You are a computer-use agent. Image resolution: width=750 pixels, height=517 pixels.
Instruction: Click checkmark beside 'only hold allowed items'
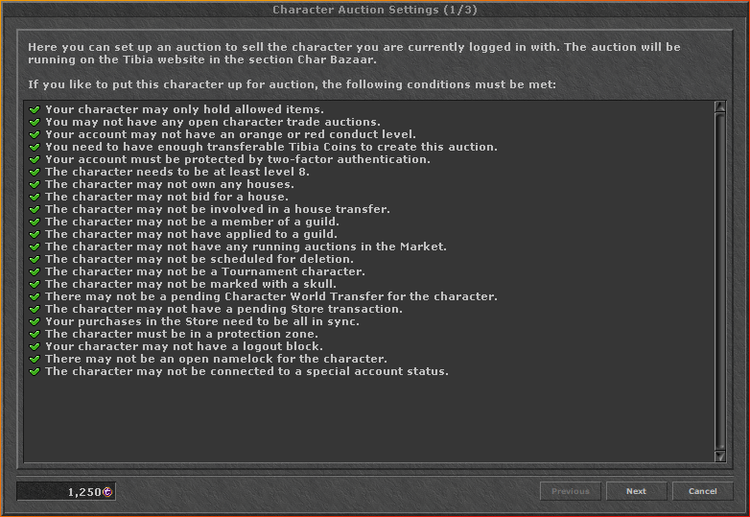pos(34,110)
